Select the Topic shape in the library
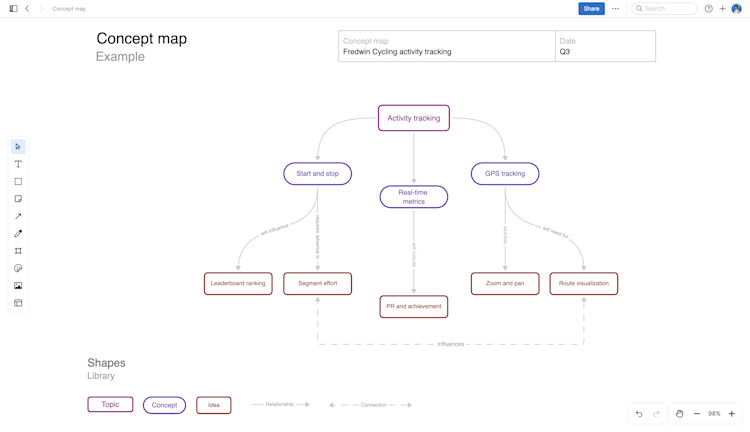This screenshot has height=432, width=750. (x=110, y=405)
